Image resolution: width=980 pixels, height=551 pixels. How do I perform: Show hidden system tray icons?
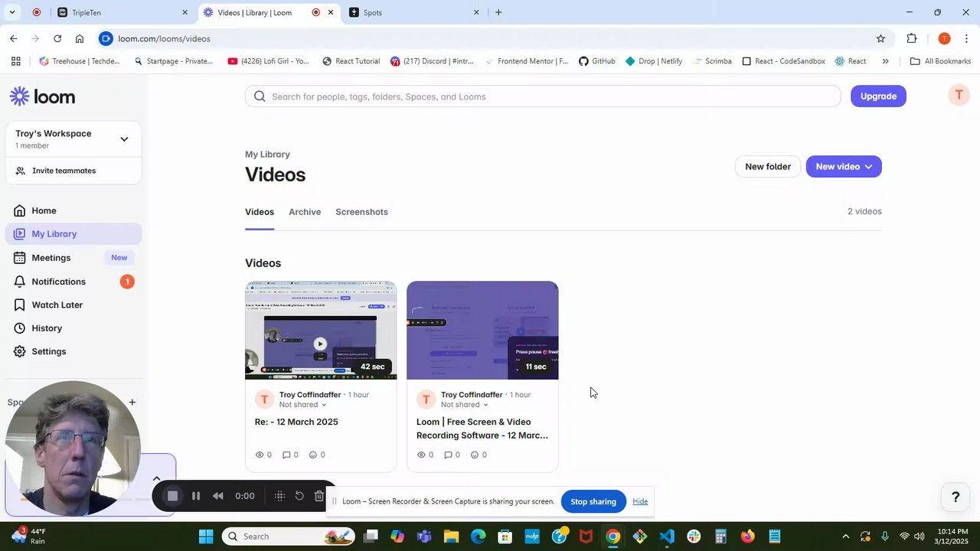845,536
